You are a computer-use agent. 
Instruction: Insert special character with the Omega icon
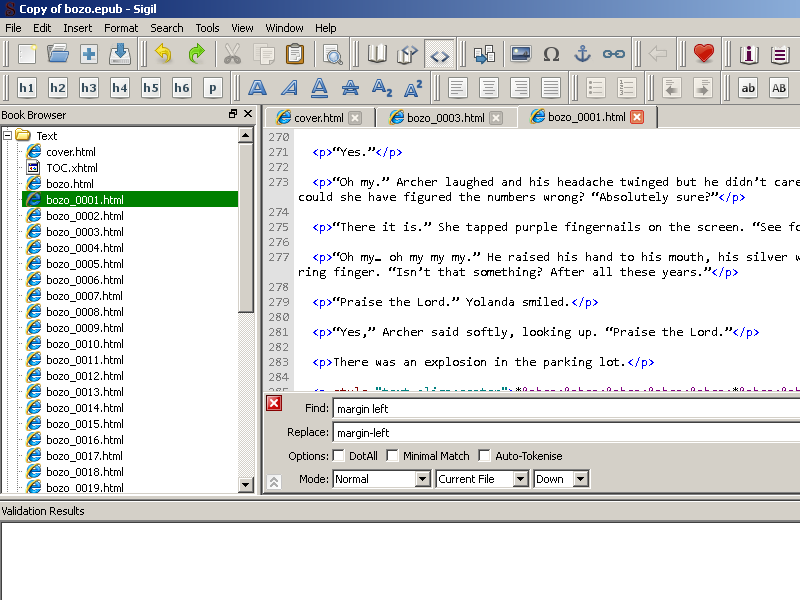[x=551, y=54]
